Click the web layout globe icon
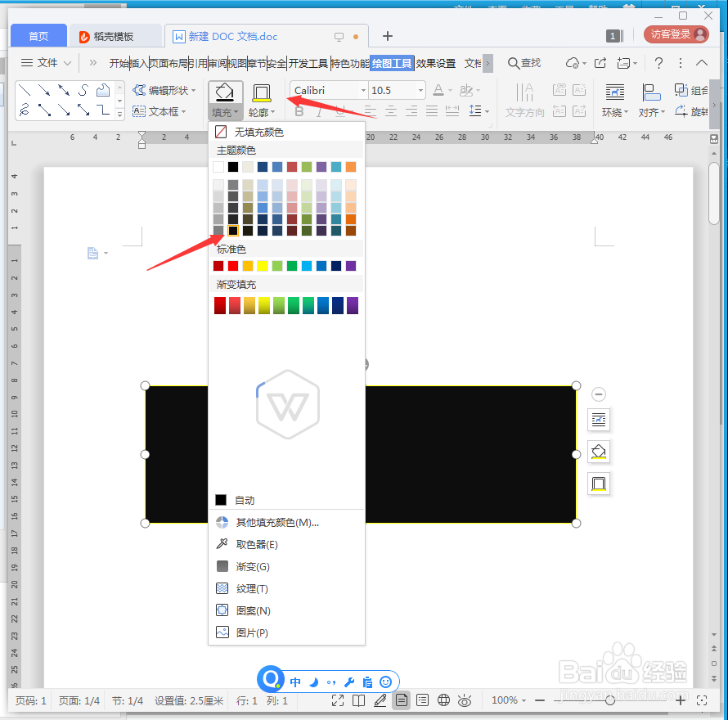This screenshot has height=720, width=728. [443, 700]
